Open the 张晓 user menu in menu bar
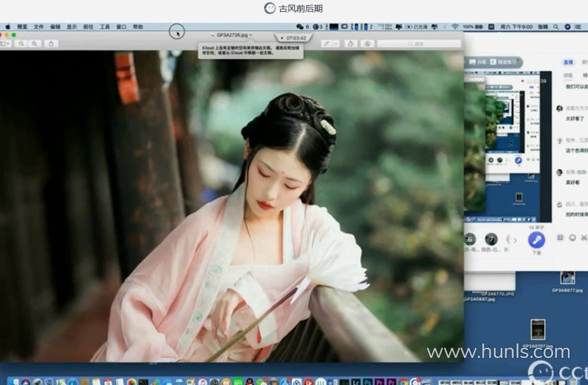The image size is (588, 385). pyautogui.click(x=543, y=26)
